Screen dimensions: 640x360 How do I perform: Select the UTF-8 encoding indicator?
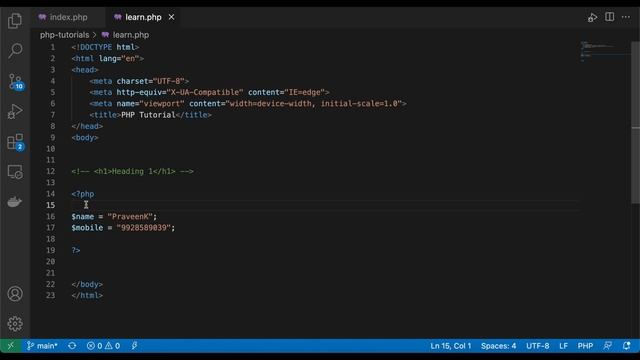click(538, 346)
